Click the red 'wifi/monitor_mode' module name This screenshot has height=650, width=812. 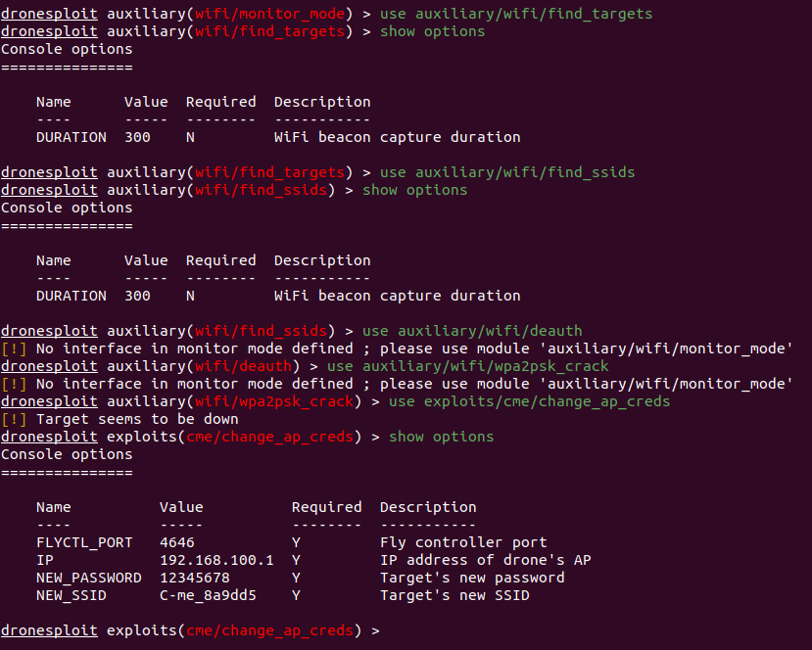point(269,14)
